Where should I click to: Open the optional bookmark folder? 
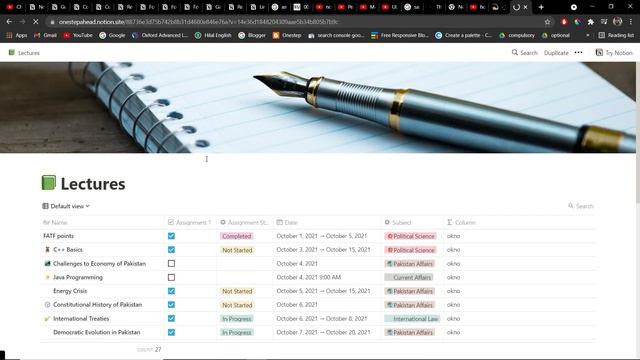click(x=556, y=36)
